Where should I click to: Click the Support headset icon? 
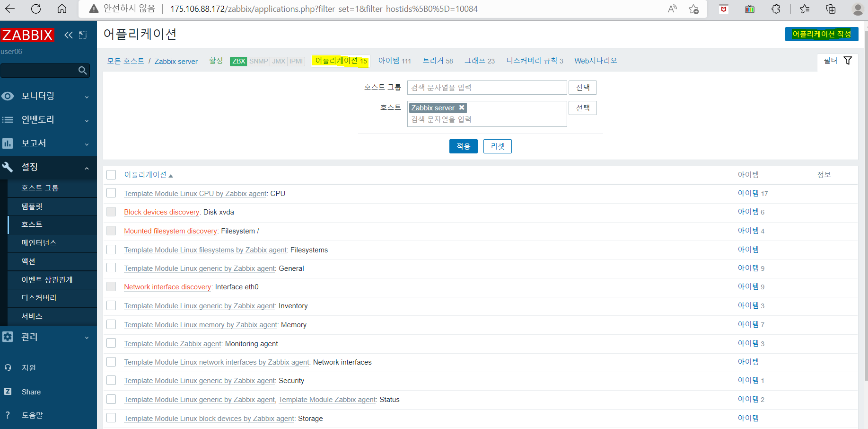click(x=8, y=368)
